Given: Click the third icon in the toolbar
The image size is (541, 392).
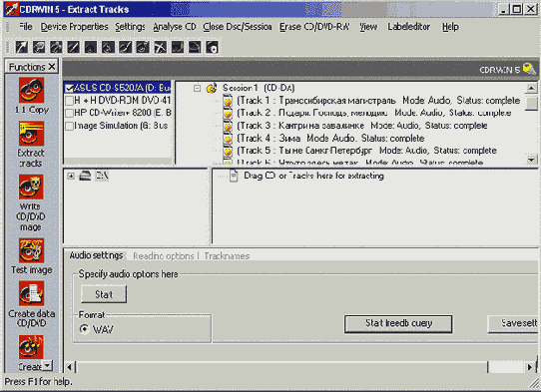Looking at the screenshot, I should point(56,47).
